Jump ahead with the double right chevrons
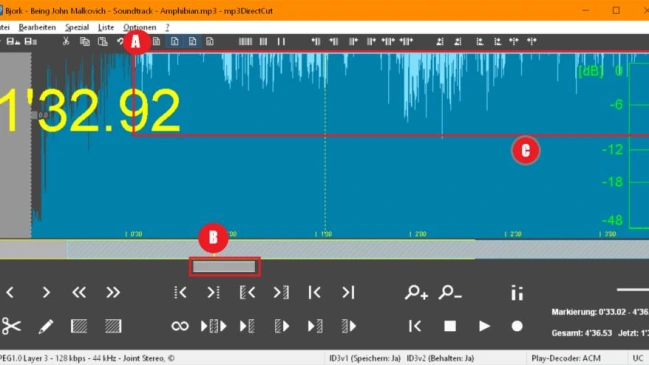The height and width of the screenshot is (365, 649). (x=113, y=293)
